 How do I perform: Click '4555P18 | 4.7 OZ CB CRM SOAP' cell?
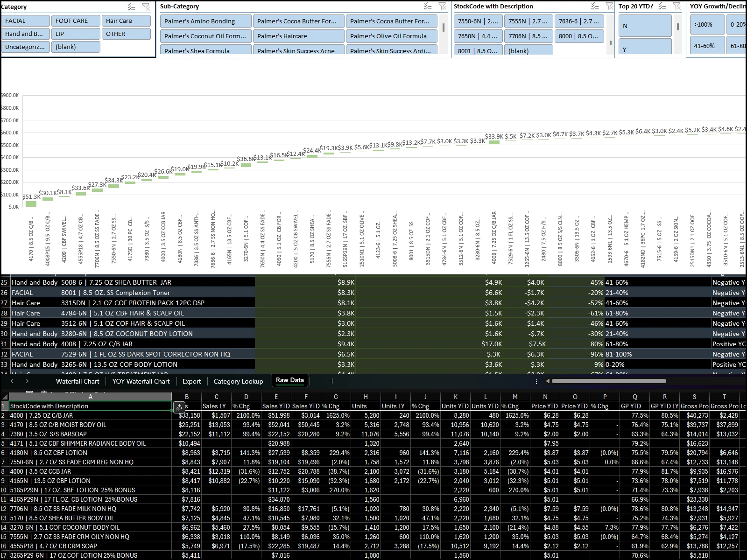(x=90, y=546)
